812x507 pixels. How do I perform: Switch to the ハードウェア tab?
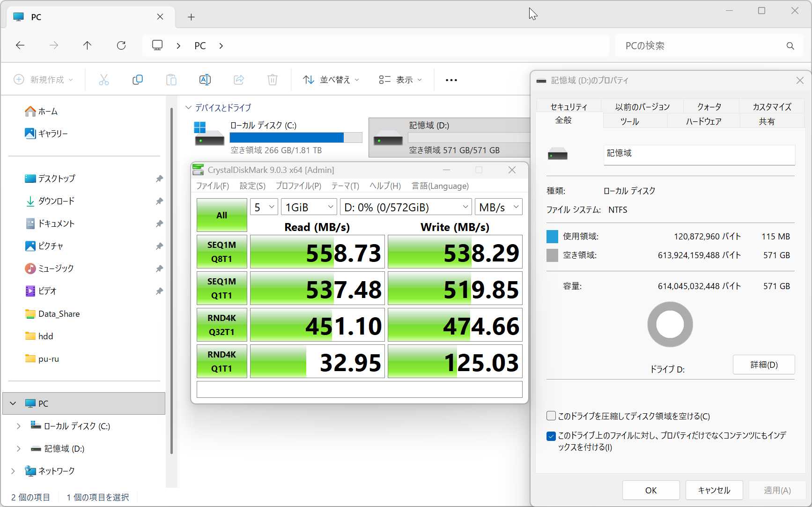tap(704, 121)
